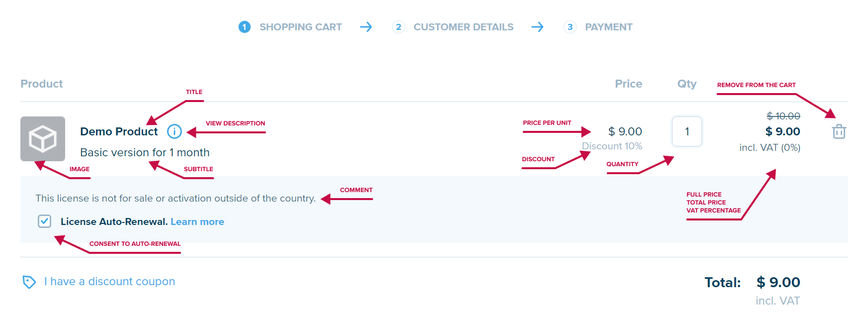
Task: Click the quantity input field
Action: click(687, 131)
